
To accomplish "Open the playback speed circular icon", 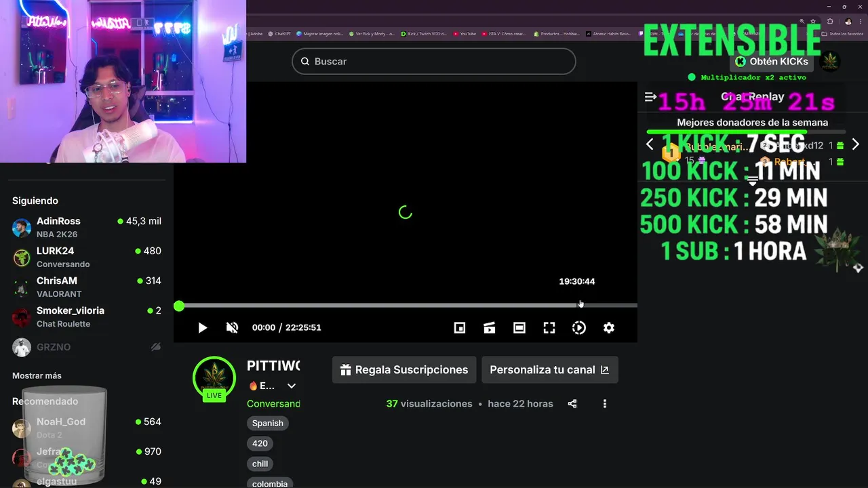I will click(579, 328).
